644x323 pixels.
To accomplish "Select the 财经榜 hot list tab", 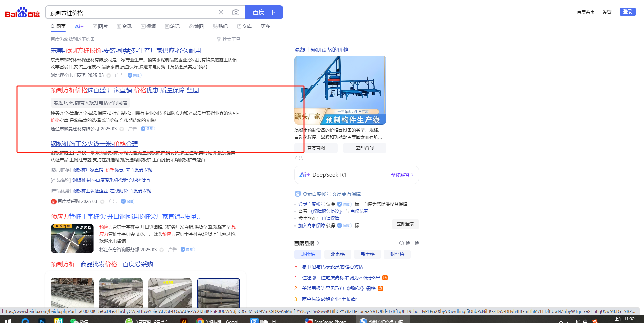I will tap(397, 254).
